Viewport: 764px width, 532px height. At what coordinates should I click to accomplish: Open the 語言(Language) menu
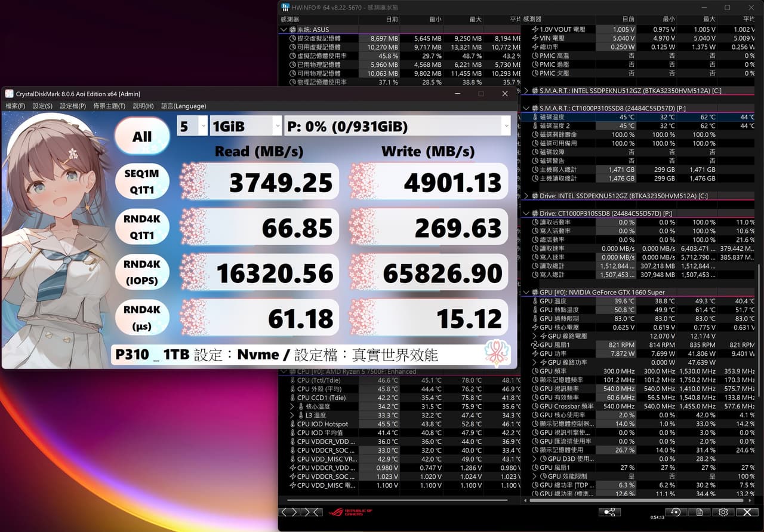(x=183, y=106)
